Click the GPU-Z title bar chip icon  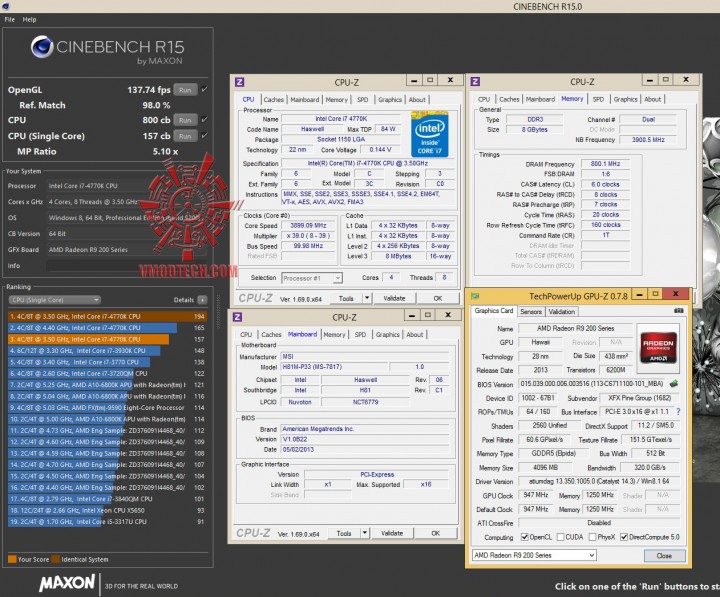tap(475, 296)
